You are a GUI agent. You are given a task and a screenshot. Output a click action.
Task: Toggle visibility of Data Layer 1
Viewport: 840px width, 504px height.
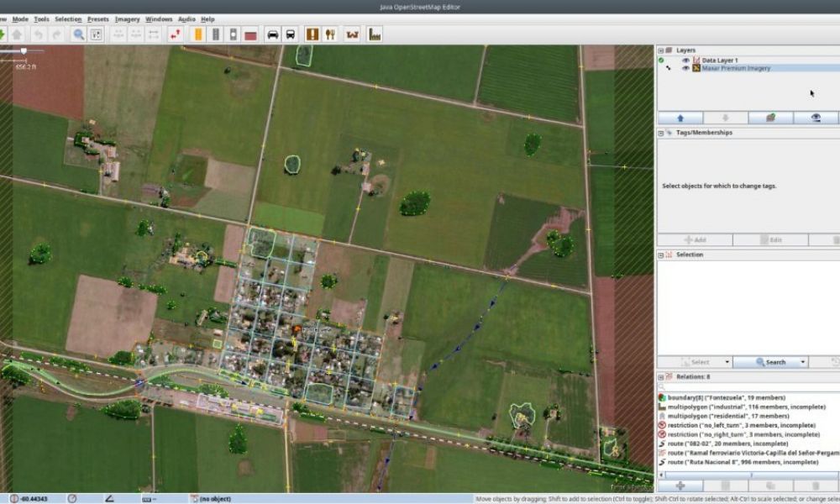pos(685,60)
